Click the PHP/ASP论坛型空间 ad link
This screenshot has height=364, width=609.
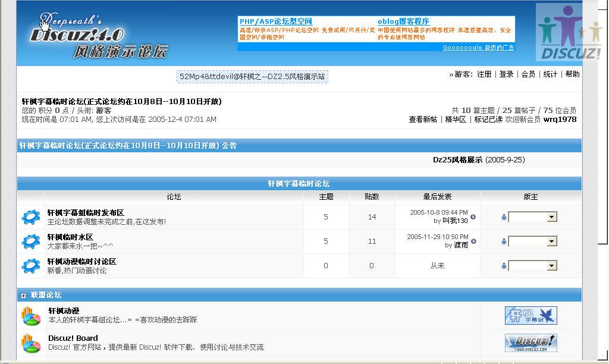[x=276, y=21]
